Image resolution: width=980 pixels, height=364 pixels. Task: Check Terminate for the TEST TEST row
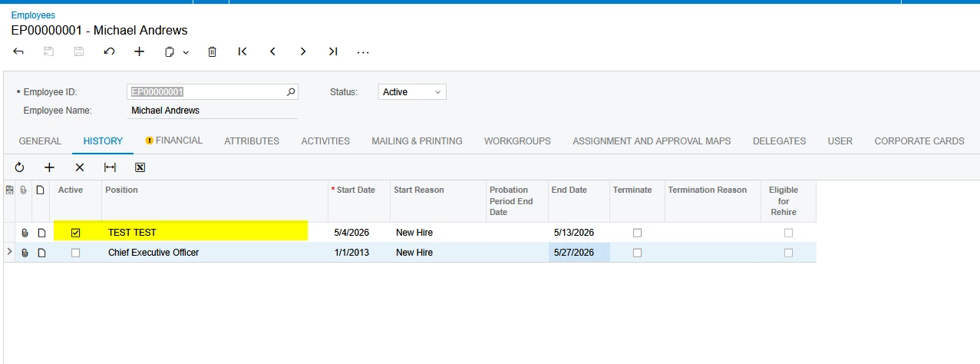pos(637,233)
